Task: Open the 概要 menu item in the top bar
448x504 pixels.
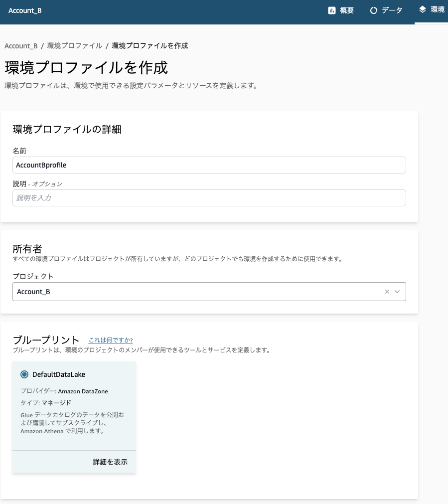Action: pyautogui.click(x=341, y=10)
